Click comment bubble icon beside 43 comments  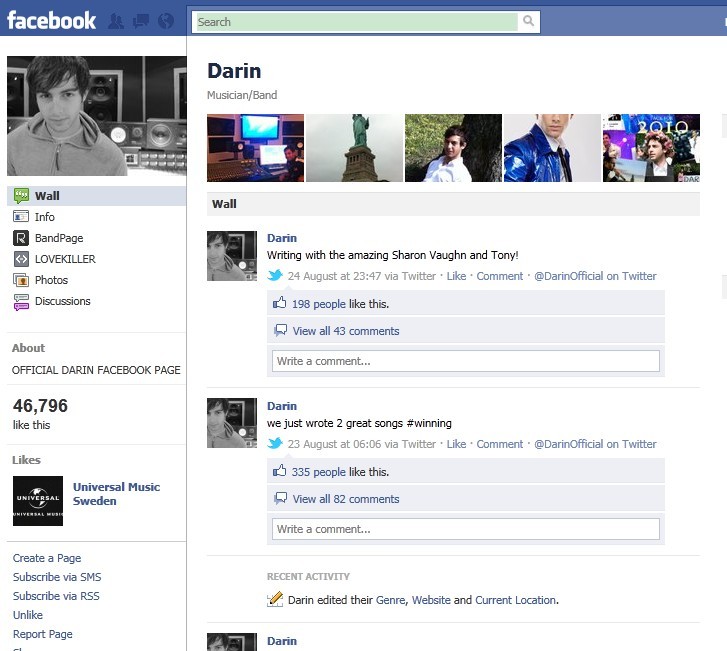click(x=281, y=331)
